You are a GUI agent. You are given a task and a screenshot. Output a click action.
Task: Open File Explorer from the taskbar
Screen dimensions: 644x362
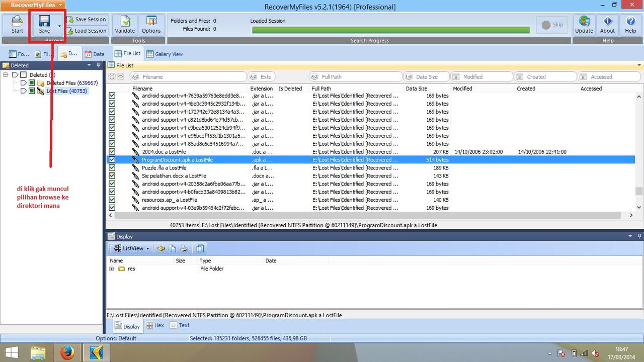point(39,352)
